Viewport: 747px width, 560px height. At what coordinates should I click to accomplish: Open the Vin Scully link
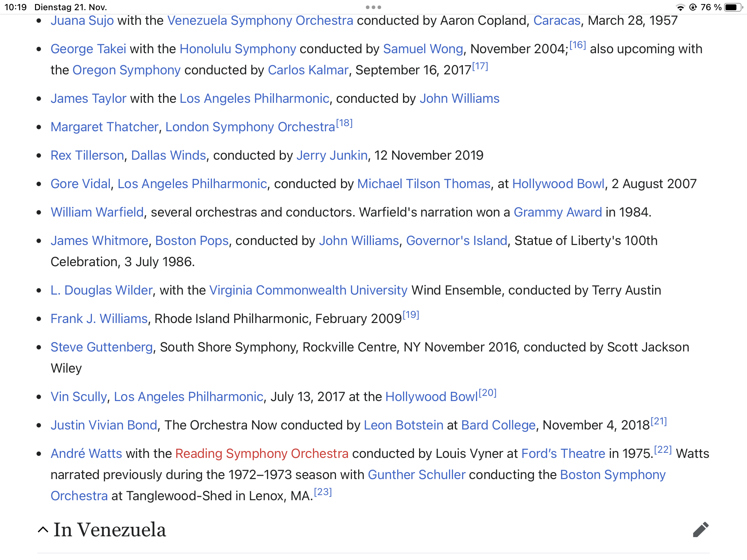[x=79, y=397]
